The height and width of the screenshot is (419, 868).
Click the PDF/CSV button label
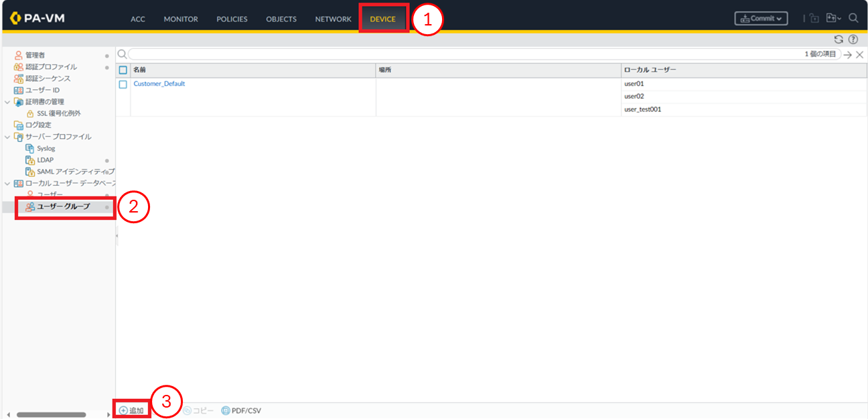coord(246,410)
